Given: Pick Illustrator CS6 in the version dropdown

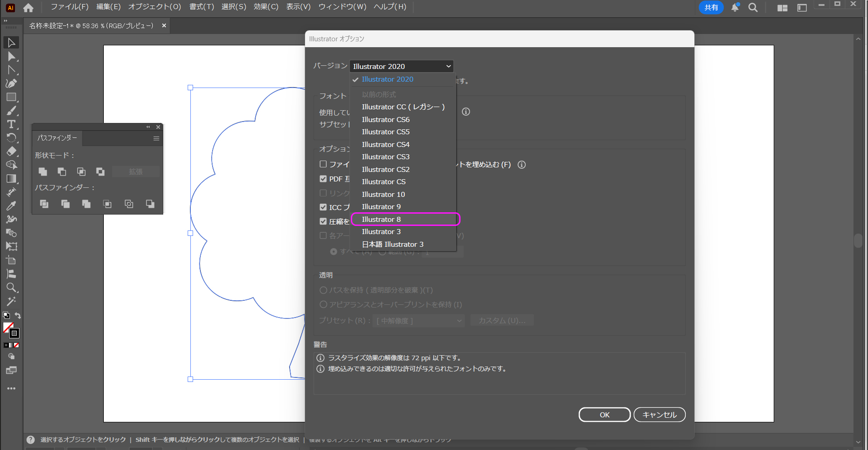Looking at the screenshot, I should 385,120.
